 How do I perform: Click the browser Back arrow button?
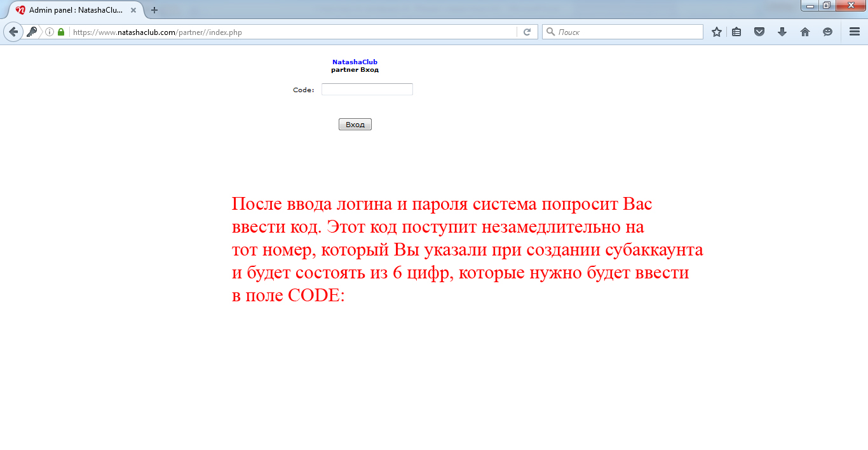[13, 32]
